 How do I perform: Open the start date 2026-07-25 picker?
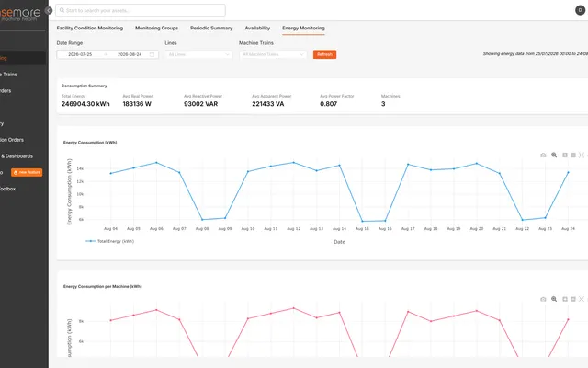tap(80, 54)
